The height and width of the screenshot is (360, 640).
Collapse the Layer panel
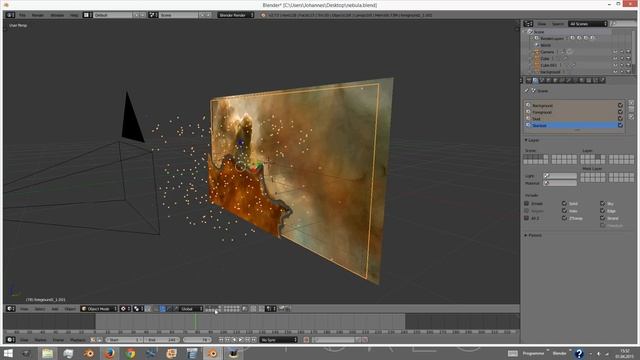[x=533, y=140]
